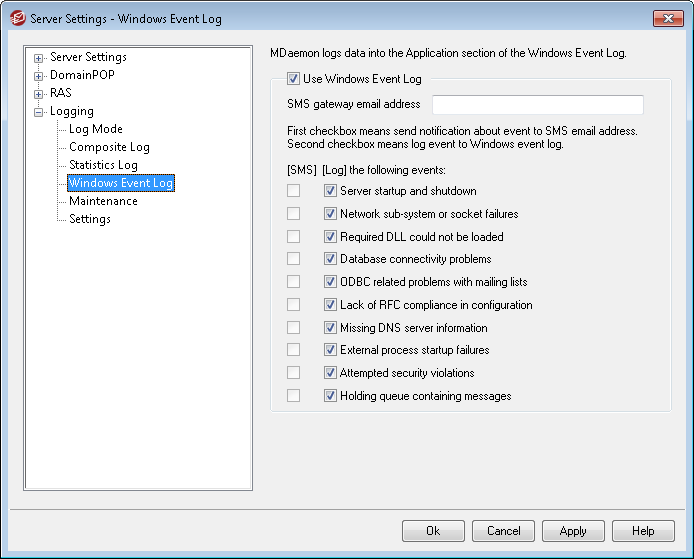This screenshot has height=559, width=694.
Task: Close the Server Settings dialog window
Action: click(x=668, y=18)
